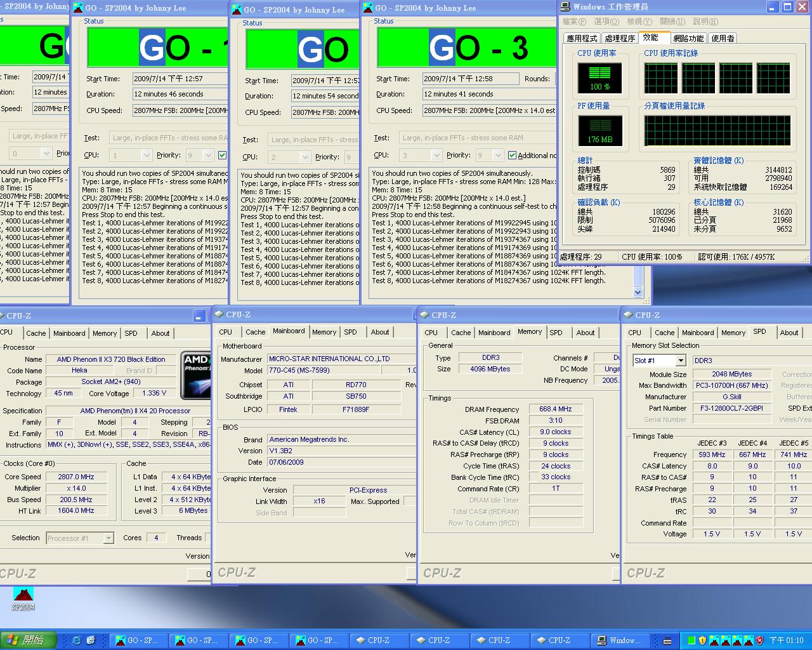Open Cache tab in CPU-Z Processor window
Viewport: 812px width, 650px height.
tap(36, 333)
